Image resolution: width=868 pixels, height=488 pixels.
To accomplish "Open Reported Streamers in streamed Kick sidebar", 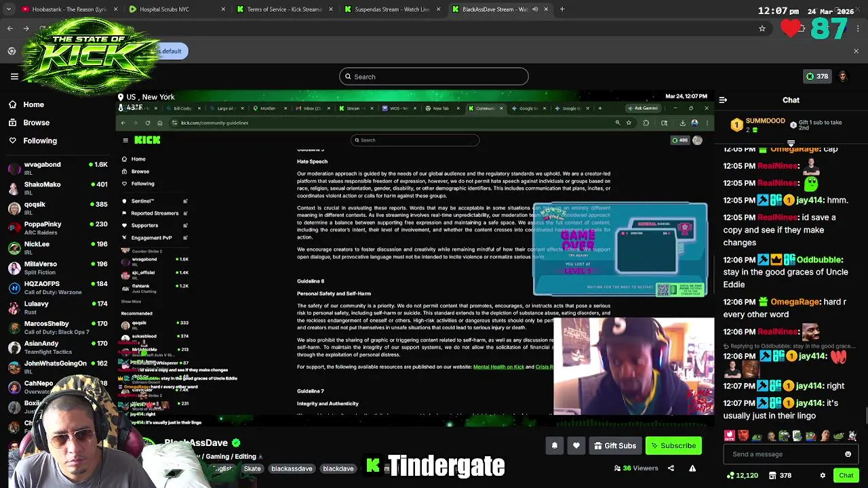I will 155,213.
